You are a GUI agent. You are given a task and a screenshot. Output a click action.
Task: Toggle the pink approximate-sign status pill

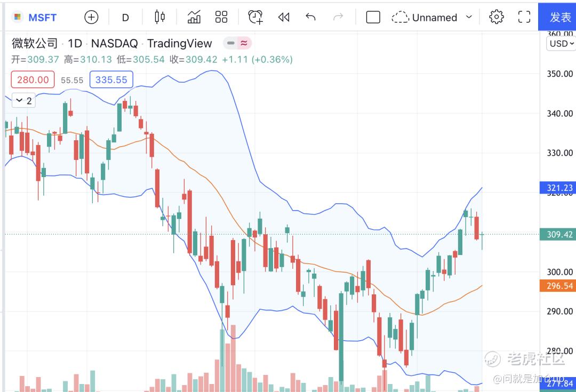244,43
